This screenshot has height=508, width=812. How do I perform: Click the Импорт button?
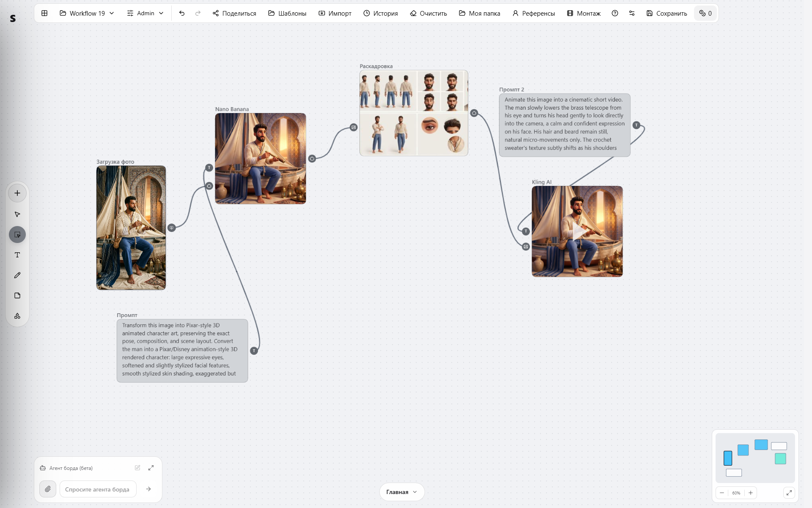pos(335,13)
